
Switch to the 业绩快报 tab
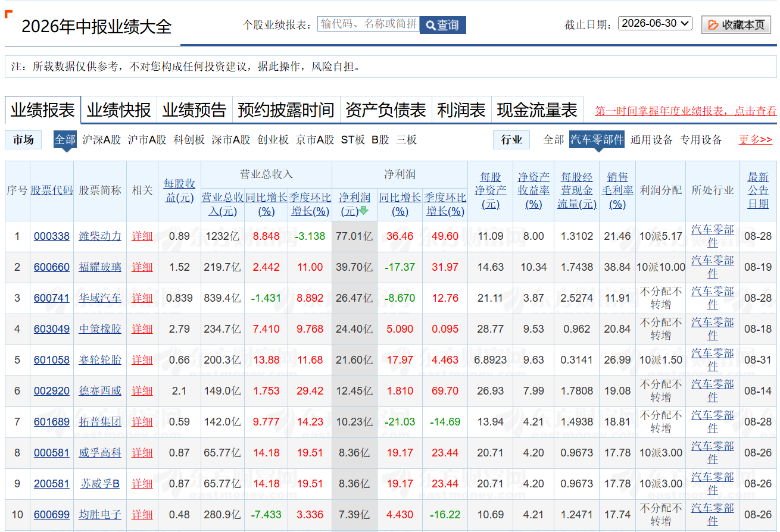[x=118, y=110]
